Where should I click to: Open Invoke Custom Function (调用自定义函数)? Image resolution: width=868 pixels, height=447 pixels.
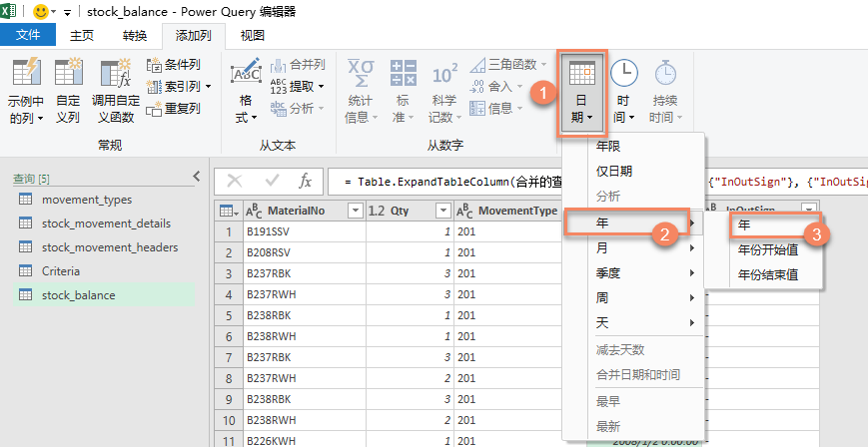[x=116, y=90]
